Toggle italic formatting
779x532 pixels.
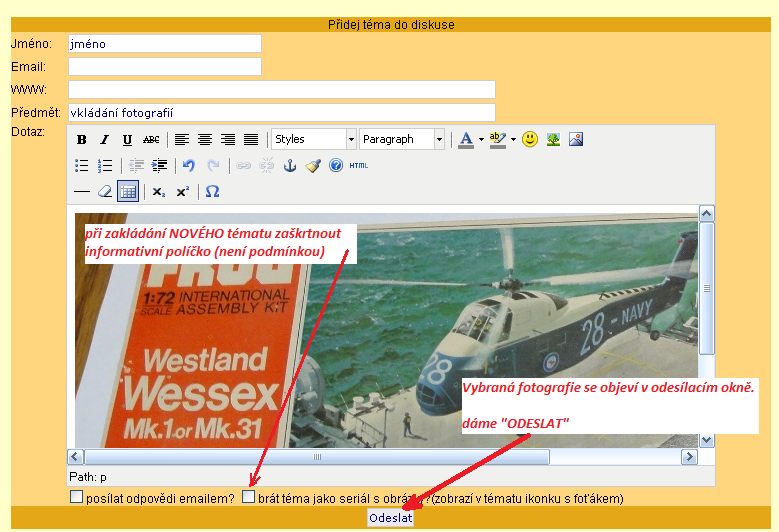104,140
